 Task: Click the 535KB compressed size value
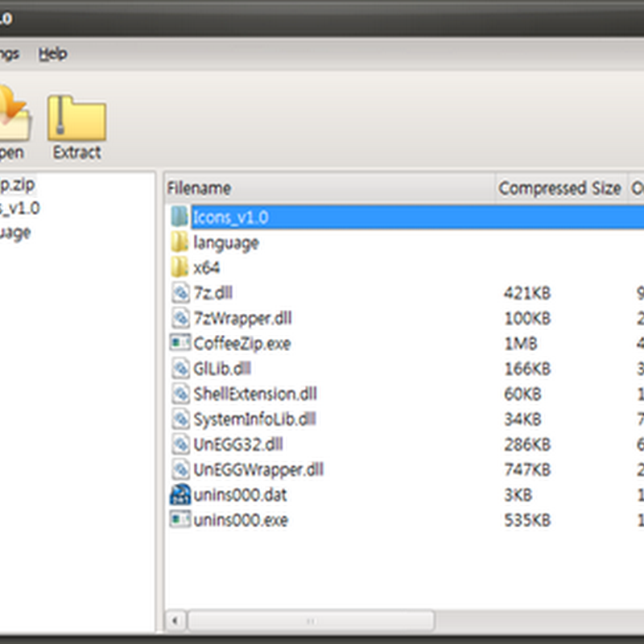coord(527,520)
